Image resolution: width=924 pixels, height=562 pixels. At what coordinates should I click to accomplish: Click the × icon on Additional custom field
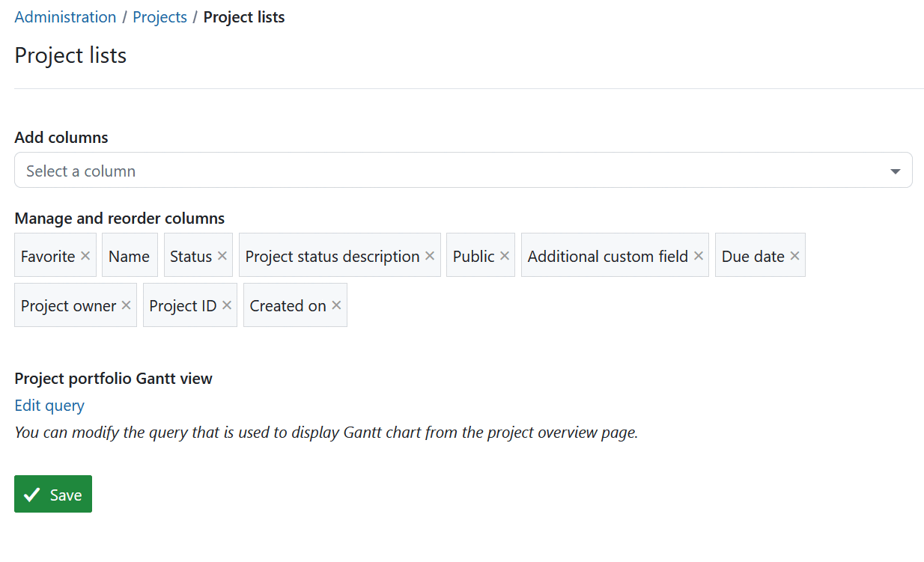tap(697, 254)
